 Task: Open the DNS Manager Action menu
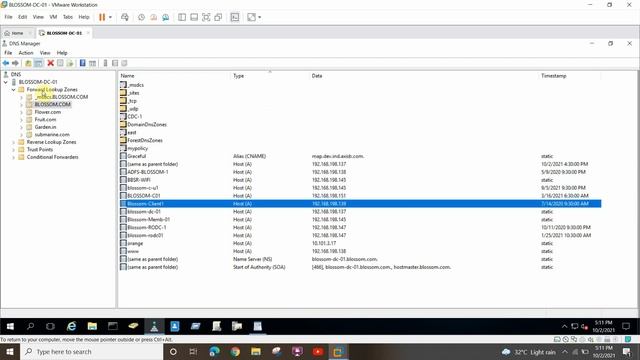tap(26, 53)
